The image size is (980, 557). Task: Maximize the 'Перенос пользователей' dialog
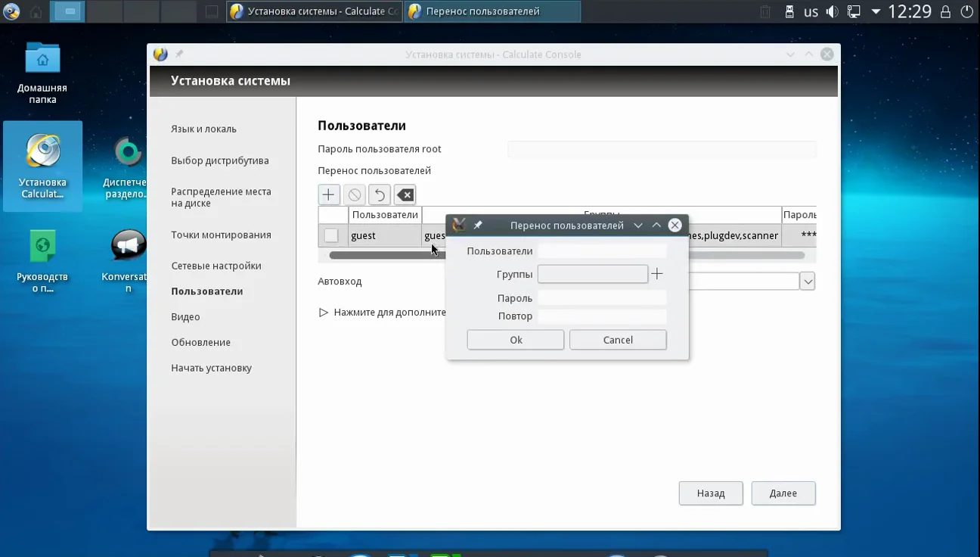[x=656, y=226]
